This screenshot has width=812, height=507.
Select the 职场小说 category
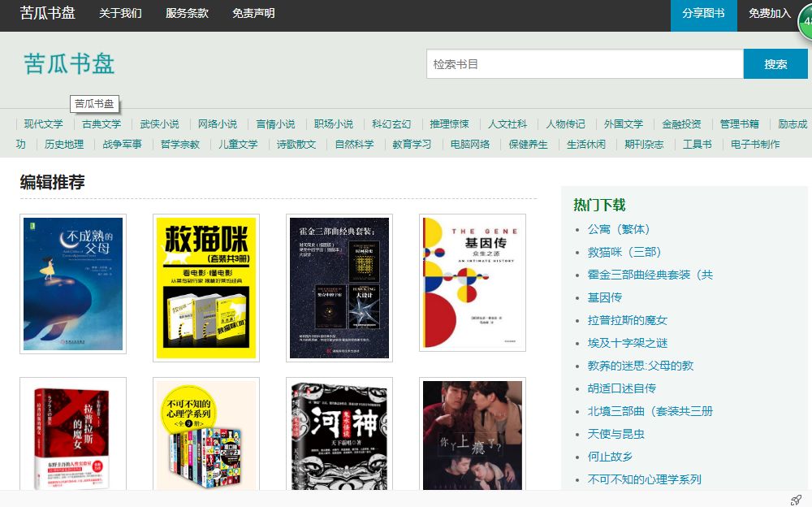tap(334, 123)
